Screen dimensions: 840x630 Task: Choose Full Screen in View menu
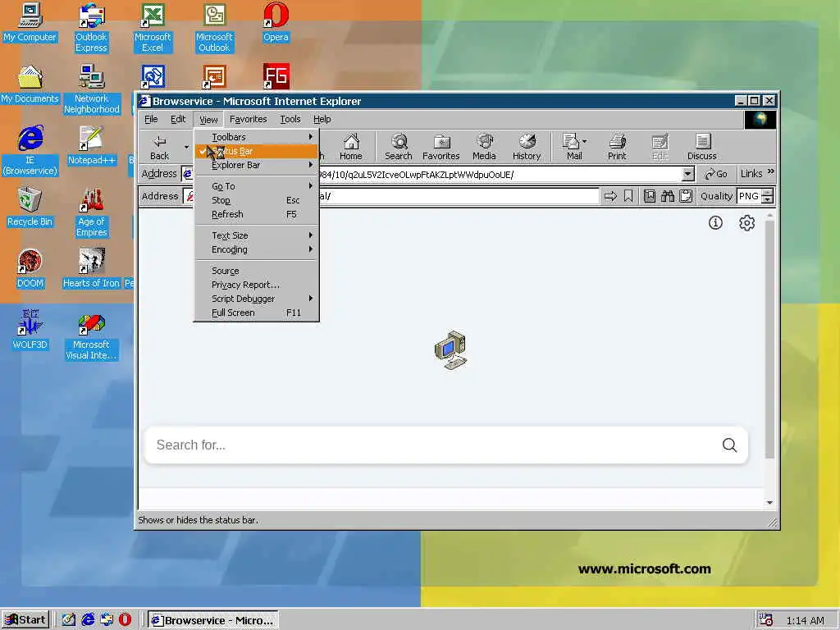256,313
